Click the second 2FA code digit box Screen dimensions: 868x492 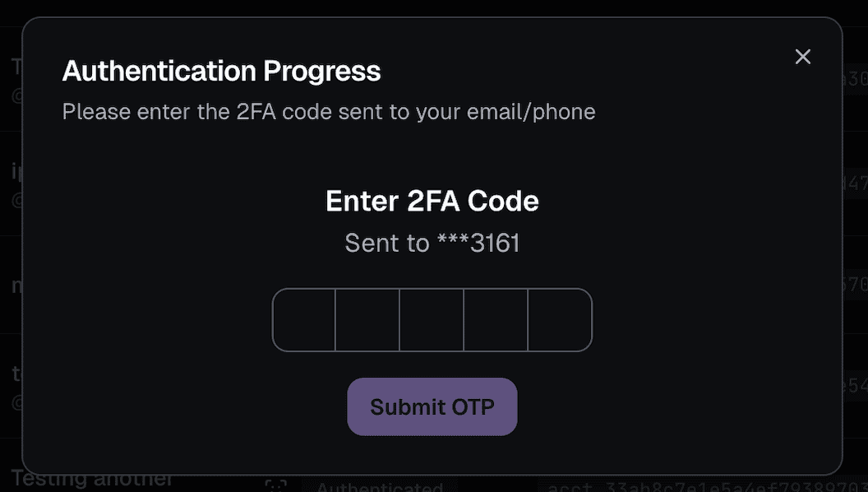(367, 320)
